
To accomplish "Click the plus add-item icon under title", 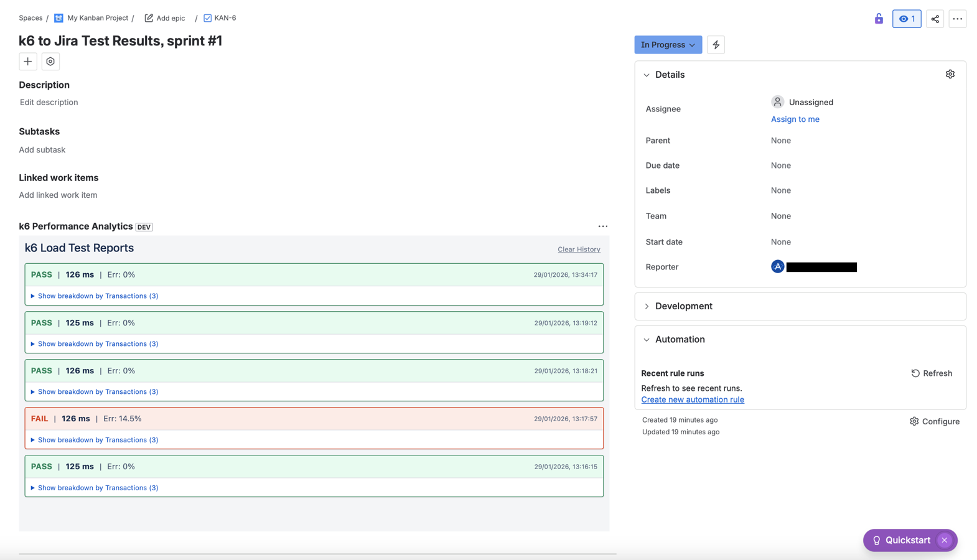I will [27, 62].
